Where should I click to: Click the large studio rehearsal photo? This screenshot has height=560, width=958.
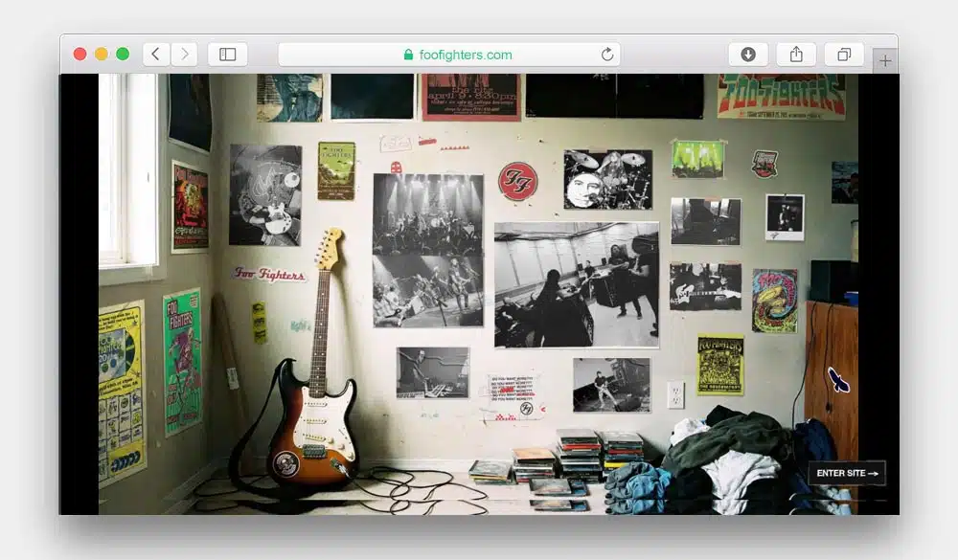(576, 284)
